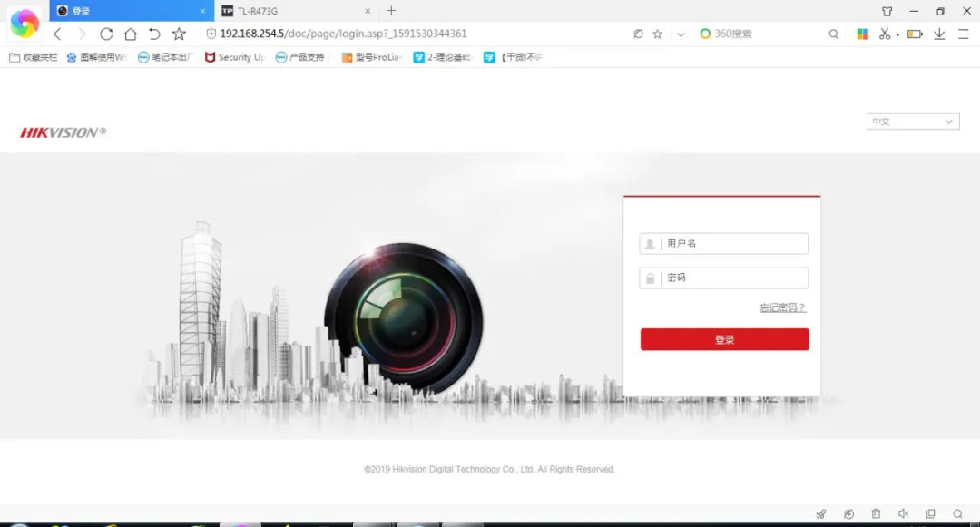This screenshot has width=980, height=527.
Task: Open the 型号ProLiant bookmark
Action: point(372,57)
